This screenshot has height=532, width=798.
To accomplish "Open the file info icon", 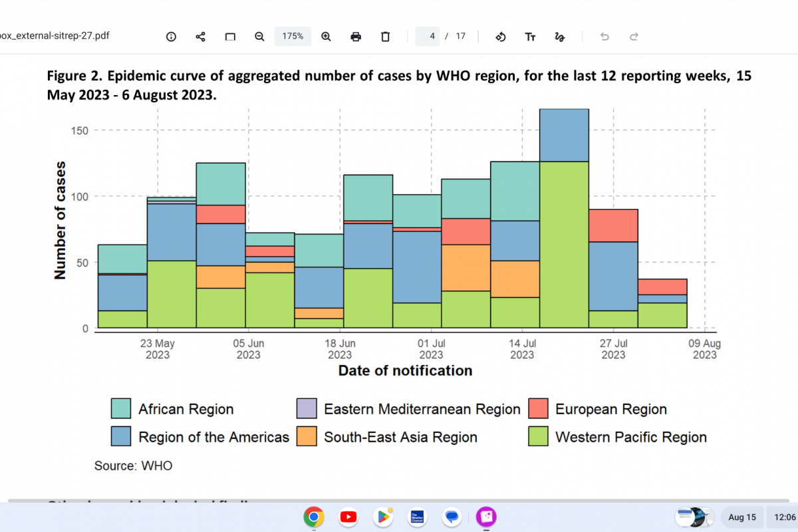I will click(171, 37).
